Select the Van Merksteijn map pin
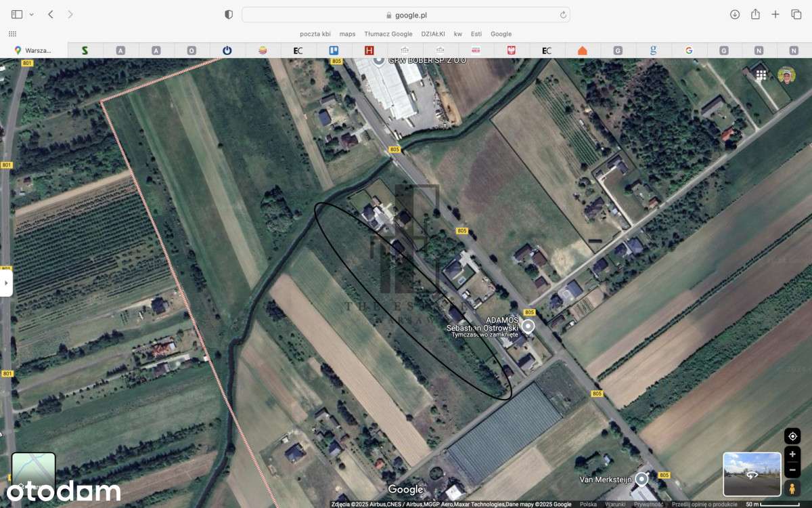Screen dimensions: 812x508 click(x=641, y=480)
